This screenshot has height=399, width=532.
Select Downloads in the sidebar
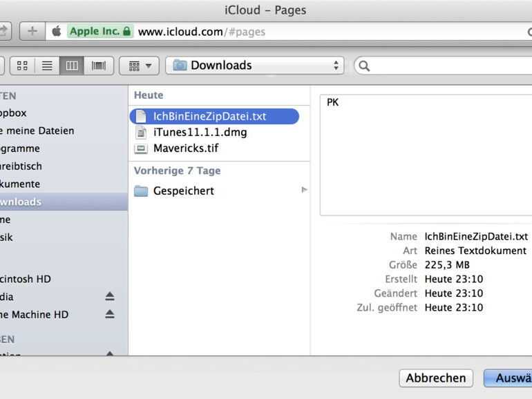(x=64, y=202)
